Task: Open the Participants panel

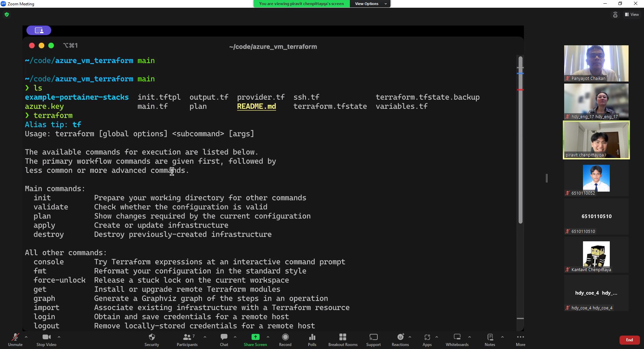Action: click(187, 337)
